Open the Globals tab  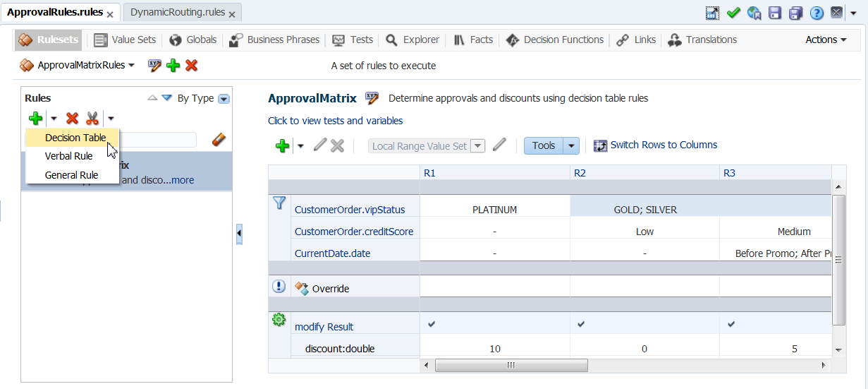click(x=193, y=40)
